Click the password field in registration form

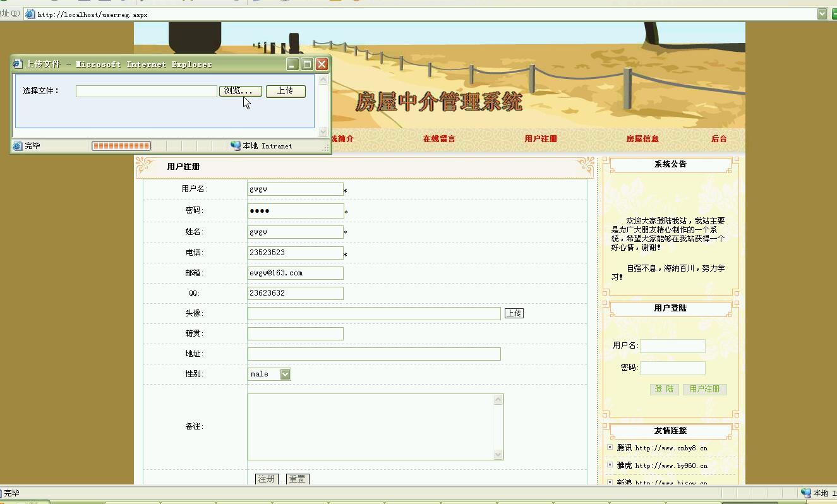[x=295, y=211]
